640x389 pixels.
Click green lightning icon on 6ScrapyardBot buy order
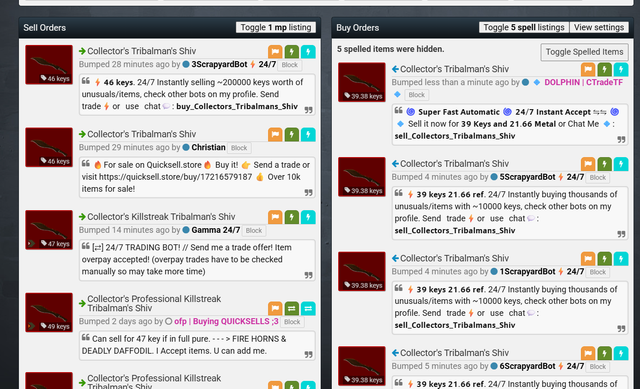click(604, 353)
